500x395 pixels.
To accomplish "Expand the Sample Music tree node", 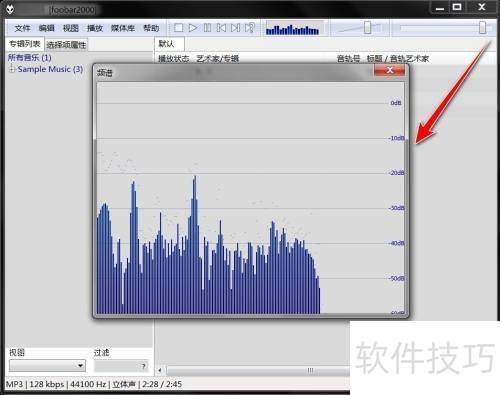I will (12, 69).
